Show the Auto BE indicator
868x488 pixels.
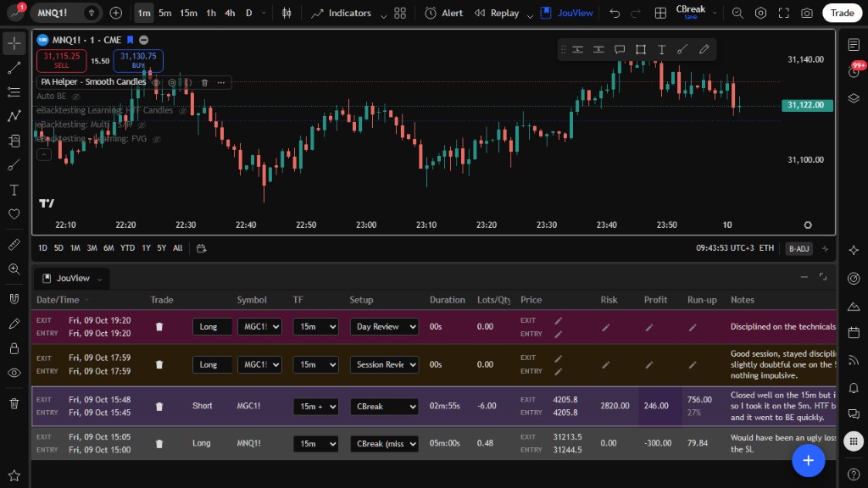click(x=75, y=97)
